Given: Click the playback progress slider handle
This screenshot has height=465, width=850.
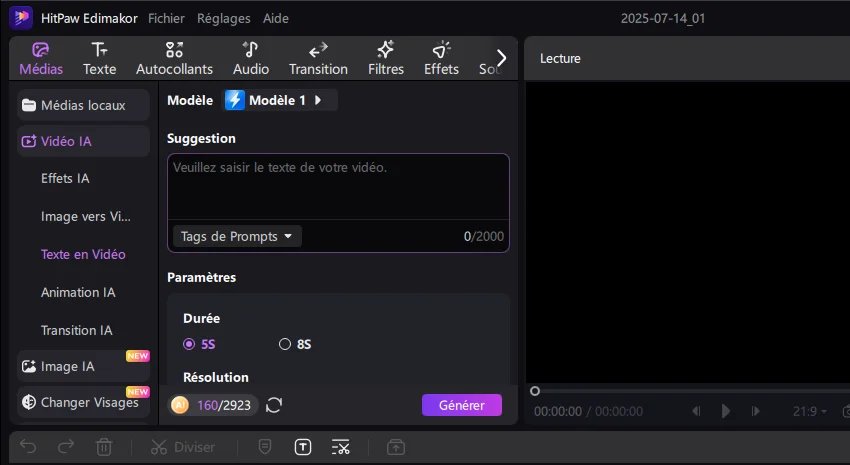Looking at the screenshot, I should tap(535, 391).
